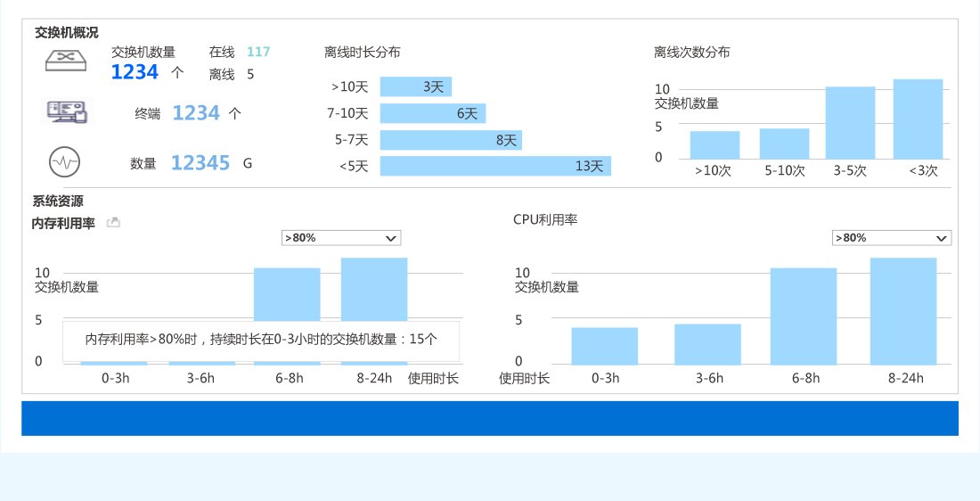Click CPU usage 6-8h bar

tap(804, 316)
